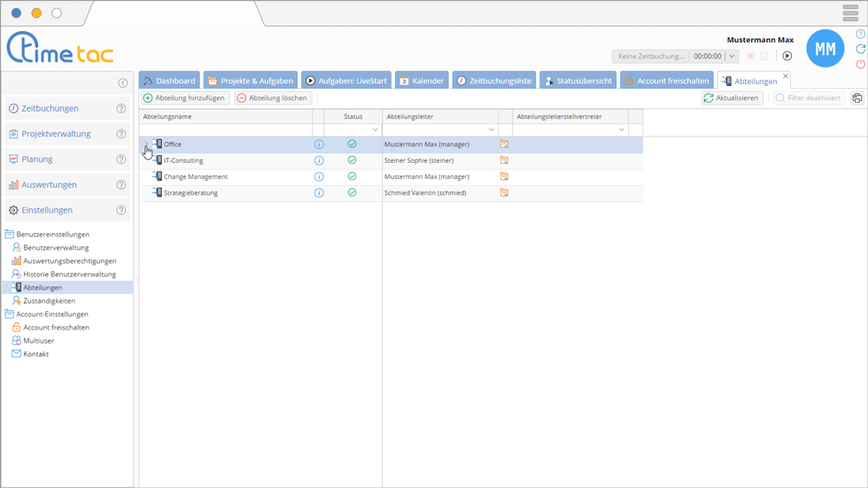This screenshot has height=488, width=868.
Task: Toggle status checkmark for Change Management
Action: click(x=352, y=176)
